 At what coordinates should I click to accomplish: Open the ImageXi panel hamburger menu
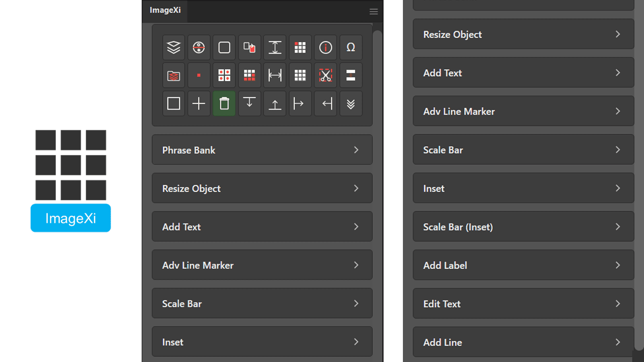coord(374,12)
